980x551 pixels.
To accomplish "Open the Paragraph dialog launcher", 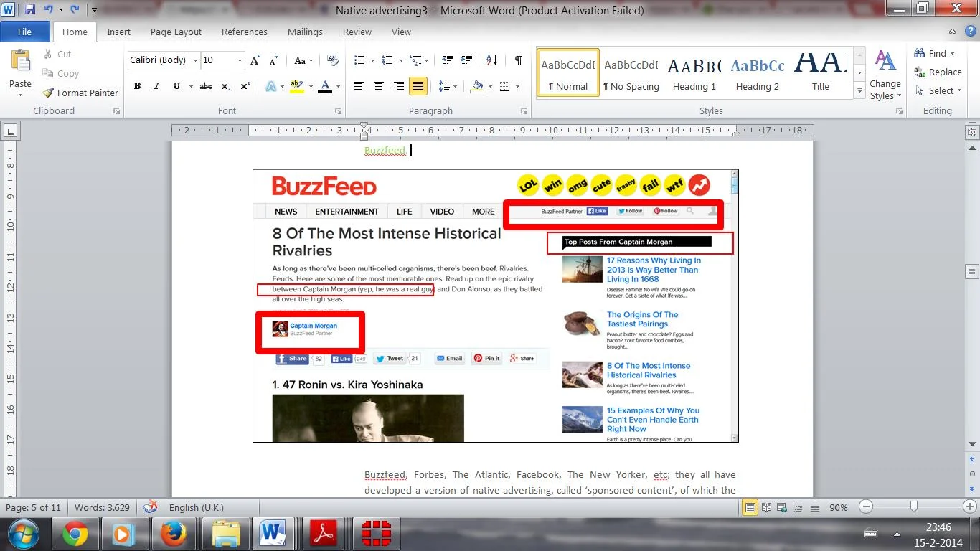I will point(524,111).
